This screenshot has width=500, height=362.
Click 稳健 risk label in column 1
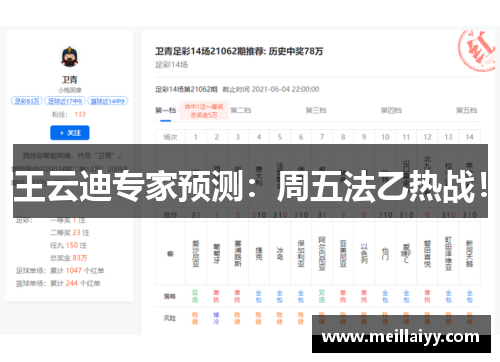tap(195, 318)
